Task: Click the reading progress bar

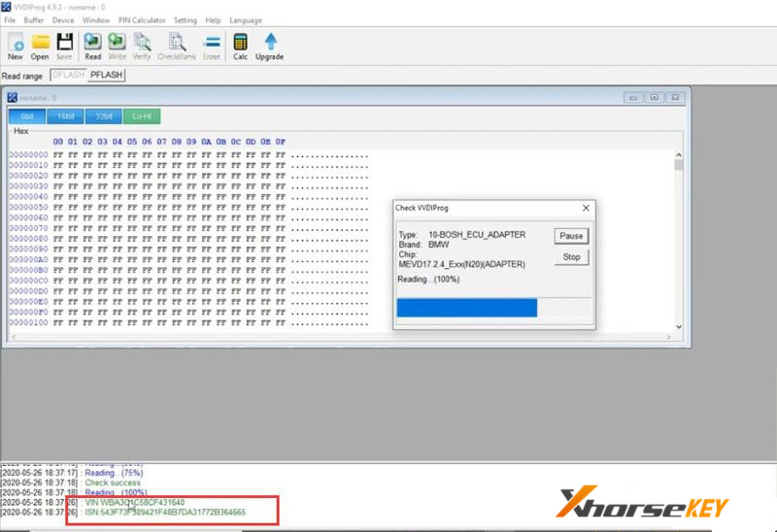Action: pos(494,308)
